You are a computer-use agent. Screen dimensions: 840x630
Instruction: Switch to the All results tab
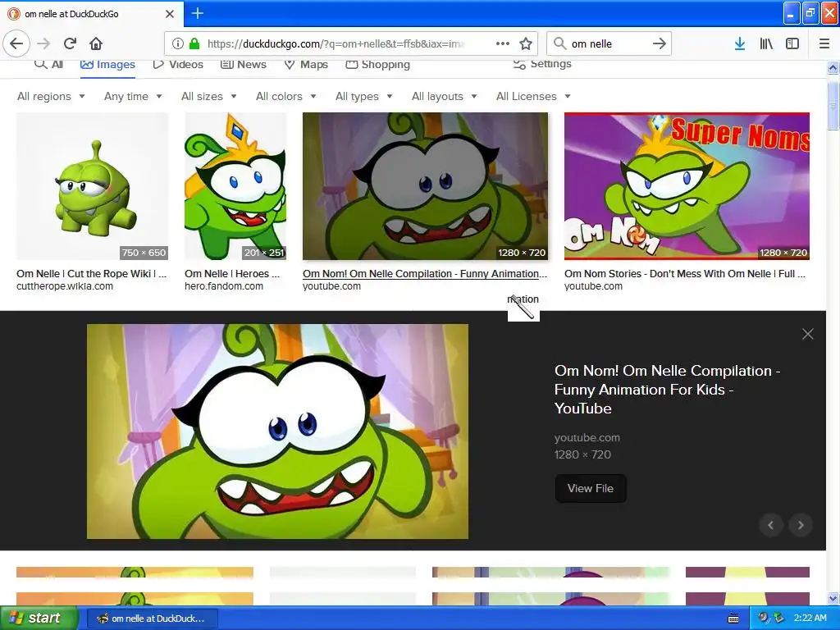pos(49,64)
